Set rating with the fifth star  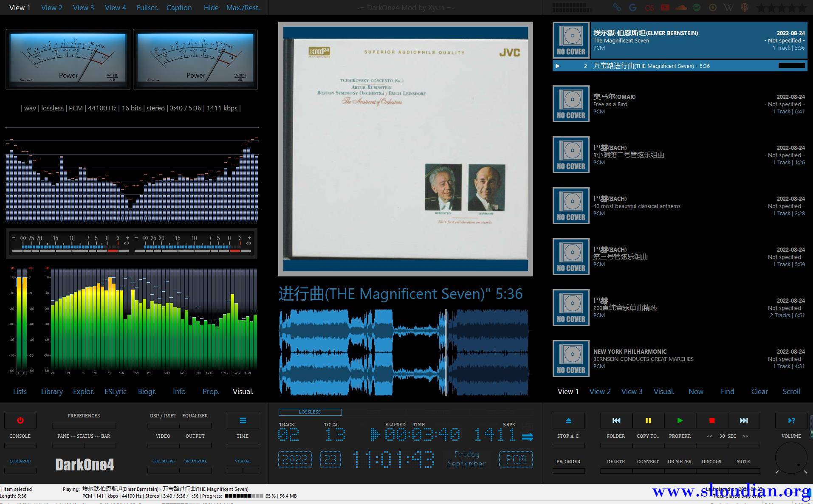pyautogui.click(x=802, y=8)
